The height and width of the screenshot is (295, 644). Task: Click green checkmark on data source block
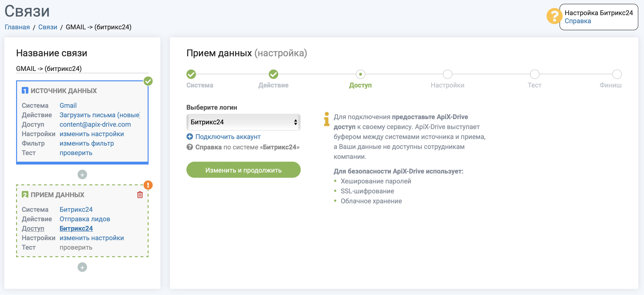(x=148, y=81)
